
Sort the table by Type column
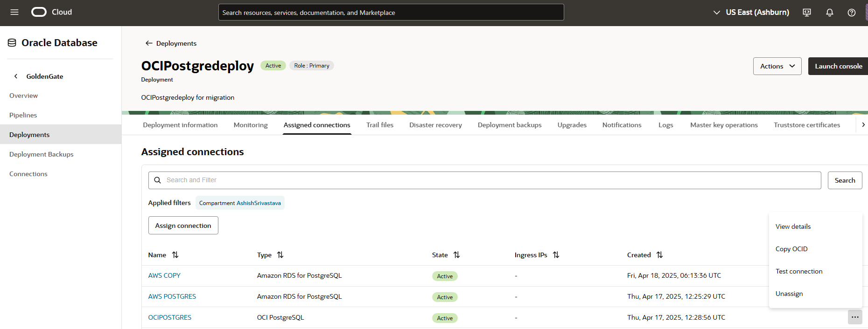280,255
